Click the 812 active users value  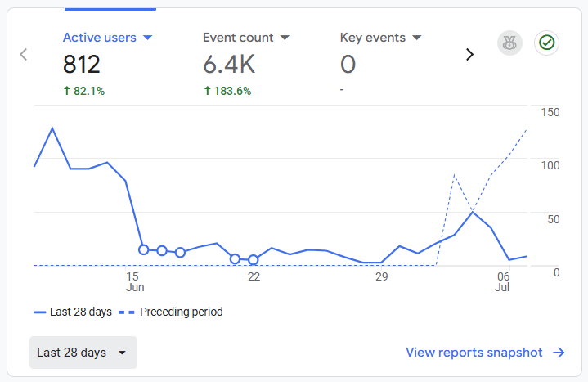pyautogui.click(x=82, y=64)
